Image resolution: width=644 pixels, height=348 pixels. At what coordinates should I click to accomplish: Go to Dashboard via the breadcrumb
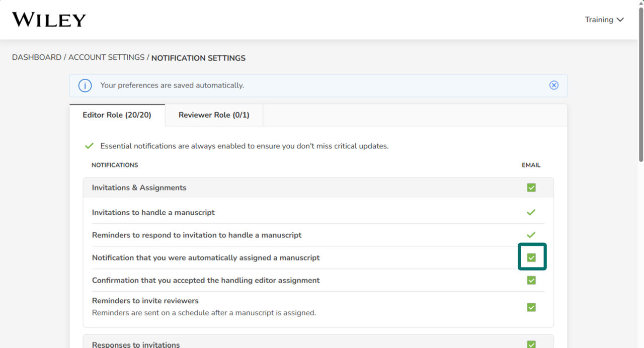point(37,57)
